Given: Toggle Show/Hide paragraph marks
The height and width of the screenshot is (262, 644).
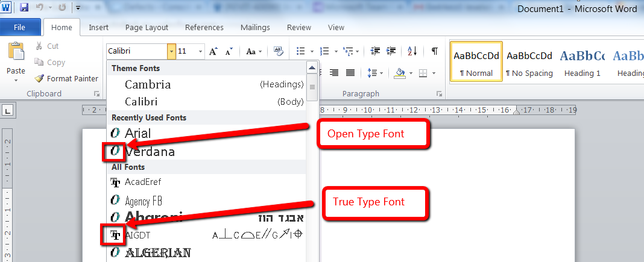Looking at the screenshot, I should [435, 51].
